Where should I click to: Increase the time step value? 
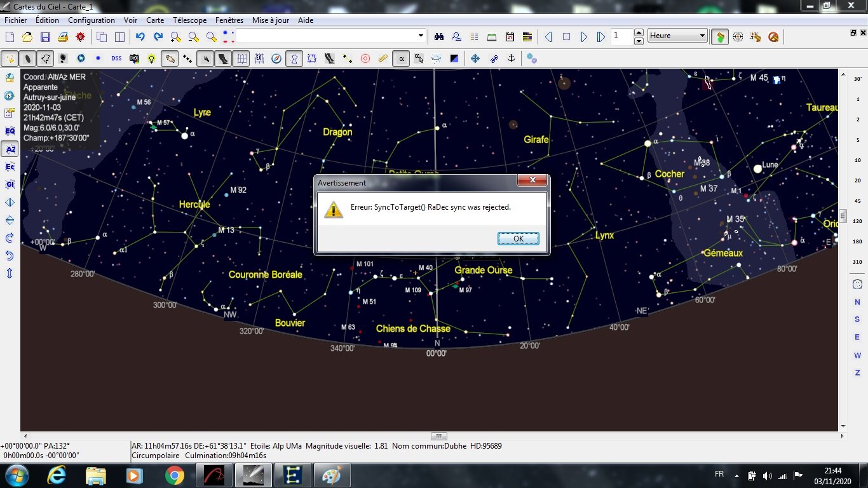pyautogui.click(x=639, y=32)
